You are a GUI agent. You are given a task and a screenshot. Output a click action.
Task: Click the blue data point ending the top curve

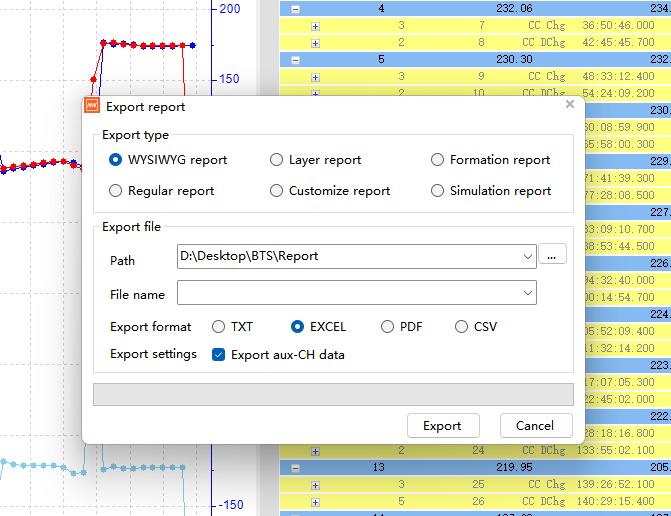(193, 45)
